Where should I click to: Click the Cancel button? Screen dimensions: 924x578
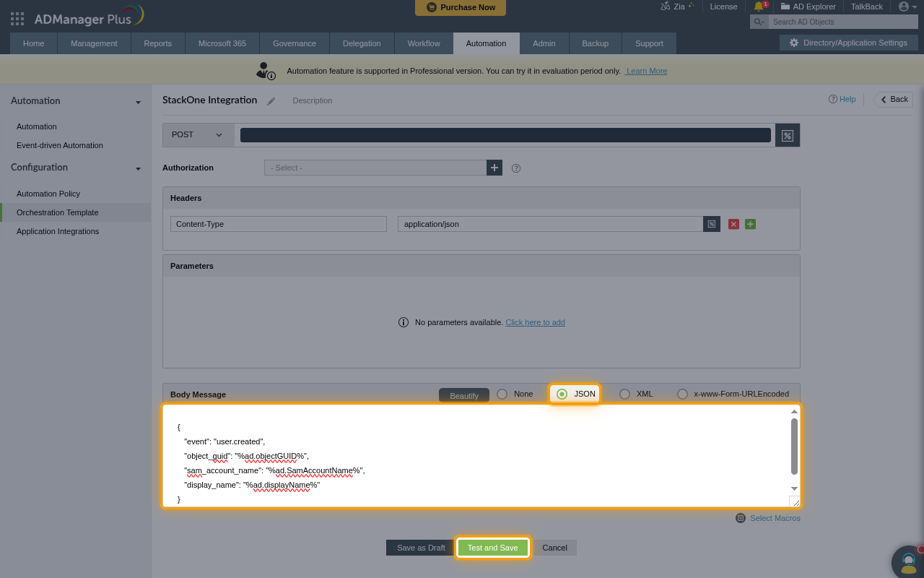coord(554,548)
